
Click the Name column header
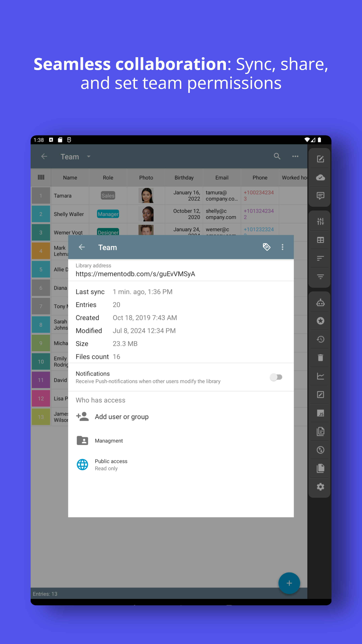pyautogui.click(x=70, y=177)
